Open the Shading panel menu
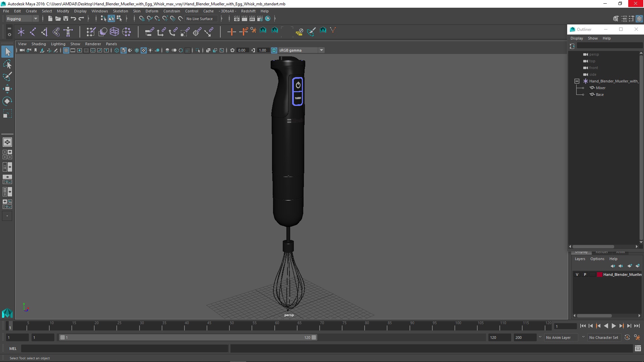The image size is (644, 362). click(x=39, y=44)
